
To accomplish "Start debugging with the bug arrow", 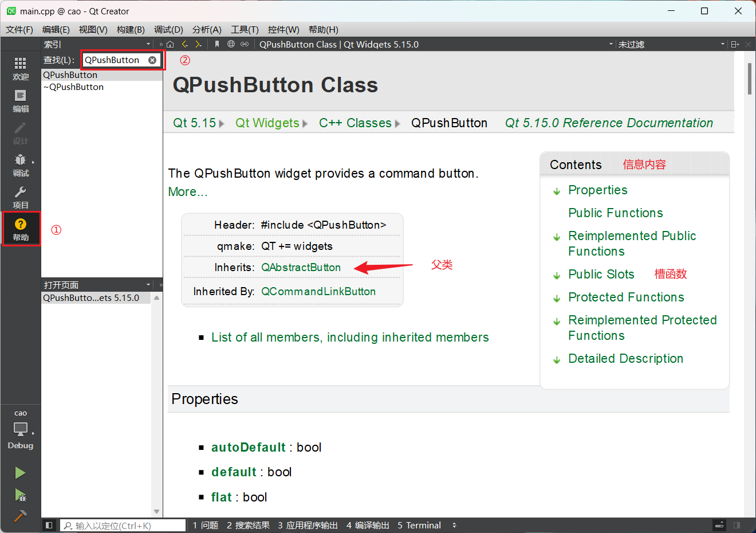I will click(x=20, y=495).
